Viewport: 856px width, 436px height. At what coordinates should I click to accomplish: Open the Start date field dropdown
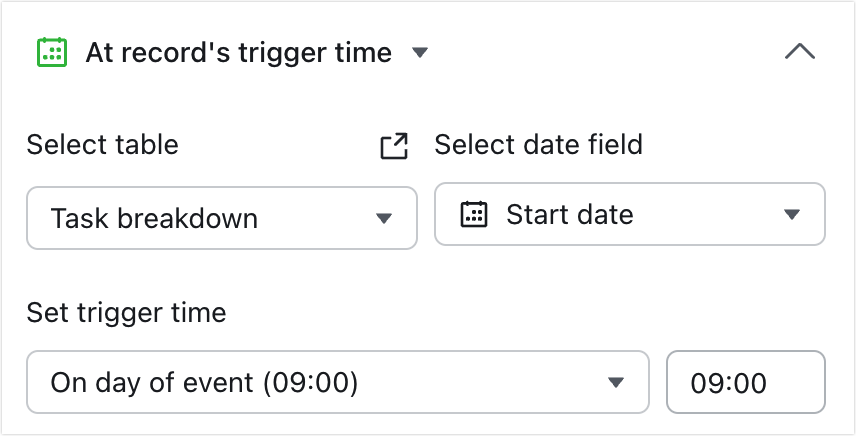point(629,214)
